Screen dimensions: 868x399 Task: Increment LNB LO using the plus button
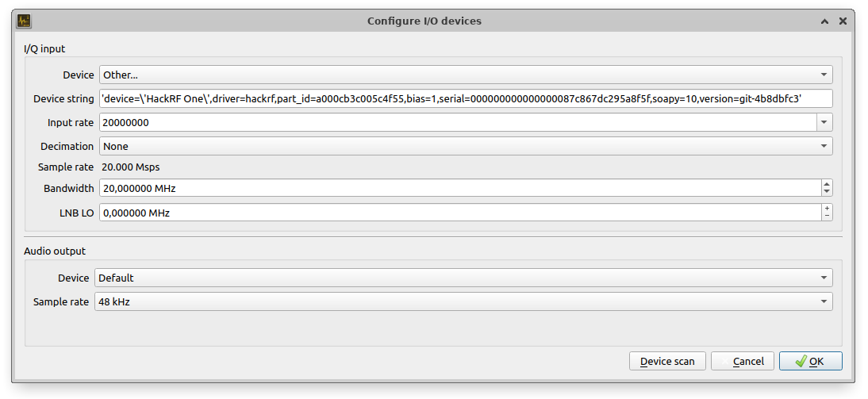tap(827, 209)
